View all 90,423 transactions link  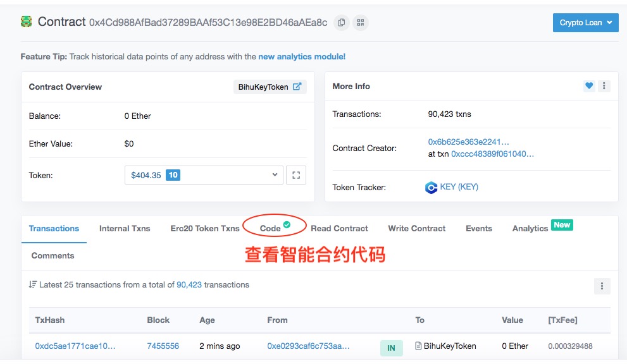tap(189, 284)
